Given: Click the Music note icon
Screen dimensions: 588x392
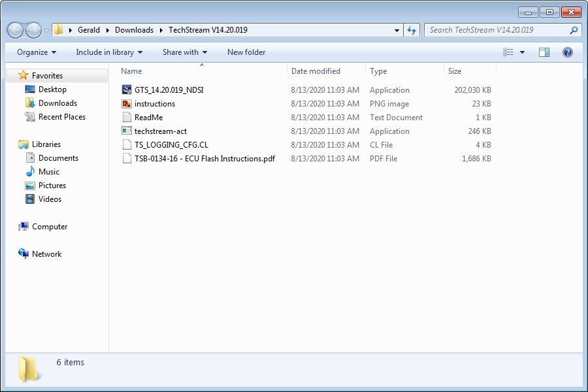Looking at the screenshot, I should pos(30,171).
